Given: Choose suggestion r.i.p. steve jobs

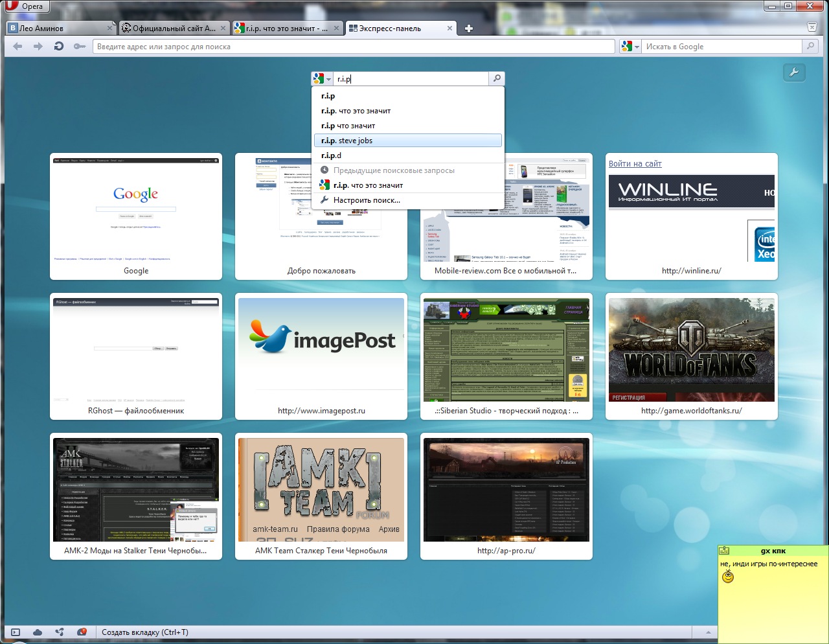Looking at the screenshot, I should [x=407, y=141].
